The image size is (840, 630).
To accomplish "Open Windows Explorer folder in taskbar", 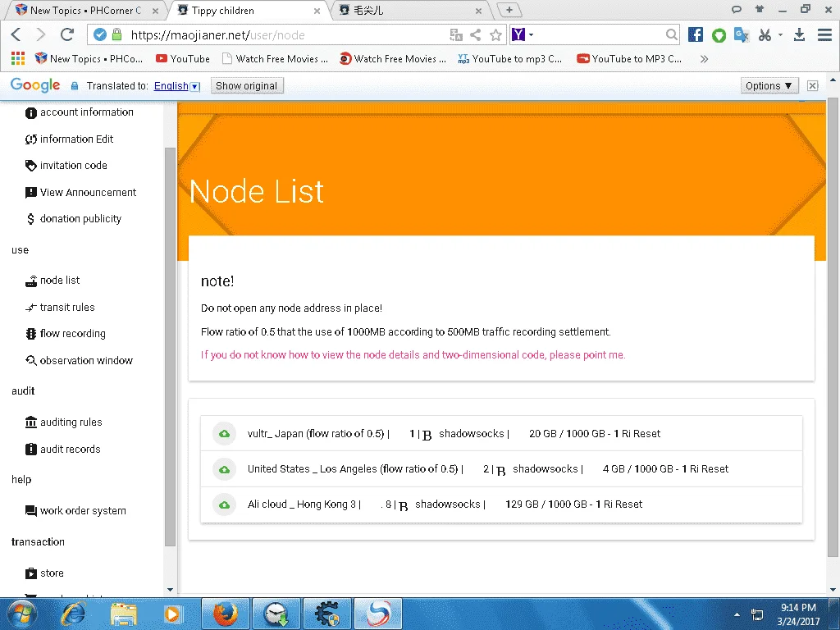I will coord(124,614).
